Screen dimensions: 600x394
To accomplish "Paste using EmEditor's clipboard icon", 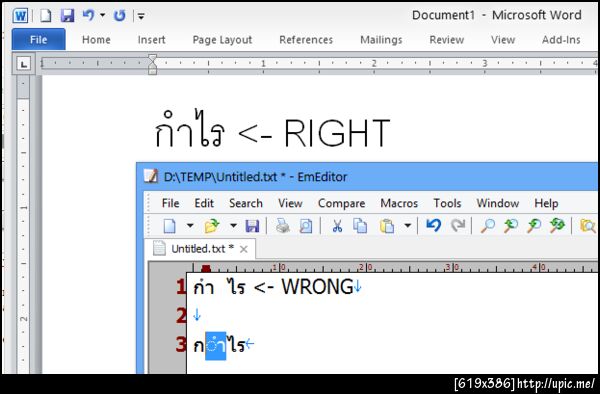I will [x=387, y=226].
